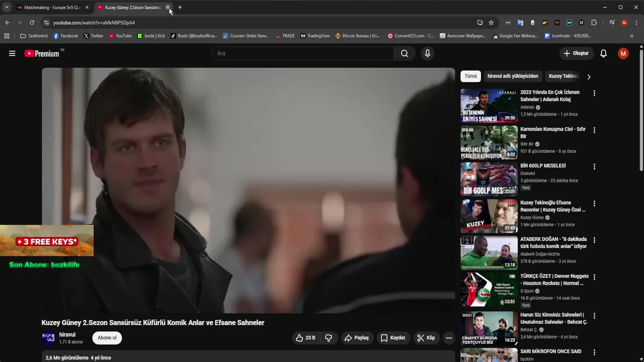Click the video player frame

click(x=249, y=191)
